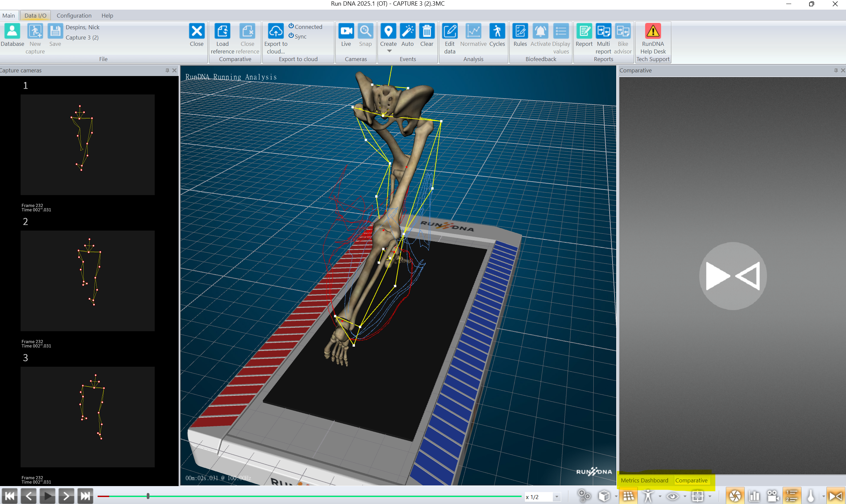Open RunDNA Help Desk warning icon
Viewport: 846px width, 504px height.
click(x=653, y=31)
